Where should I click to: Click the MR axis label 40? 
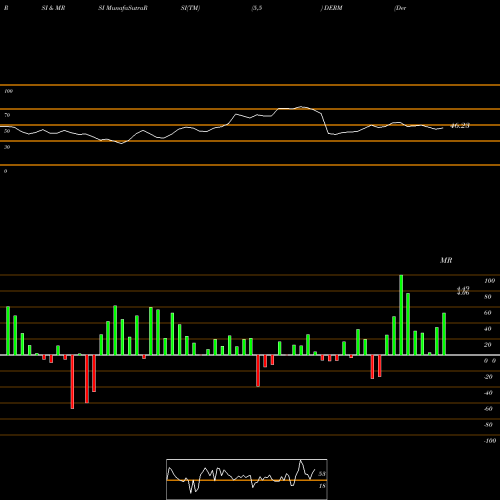click(x=488, y=329)
